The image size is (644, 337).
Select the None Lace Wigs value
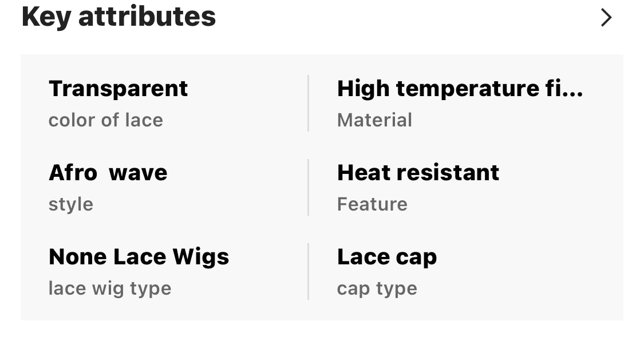point(139,257)
